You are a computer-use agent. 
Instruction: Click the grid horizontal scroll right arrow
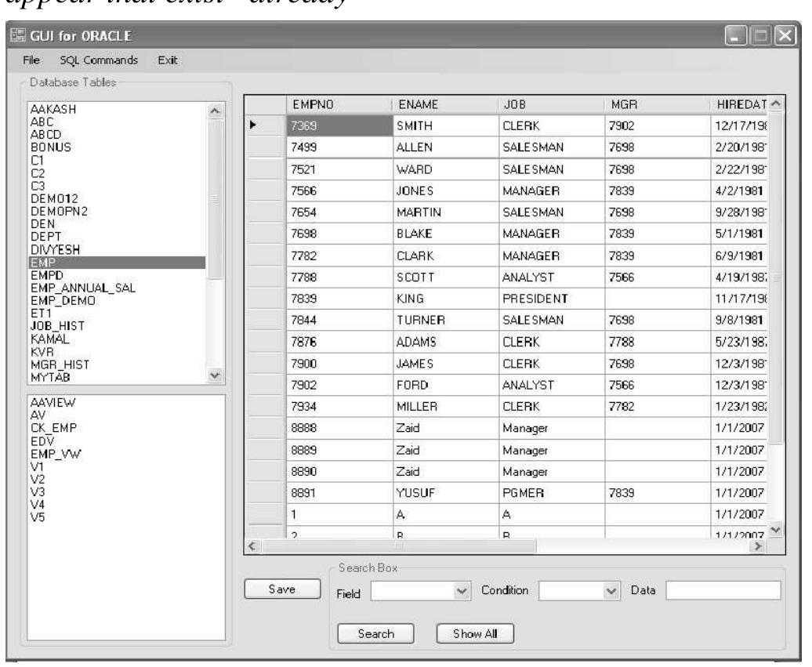click(x=758, y=546)
